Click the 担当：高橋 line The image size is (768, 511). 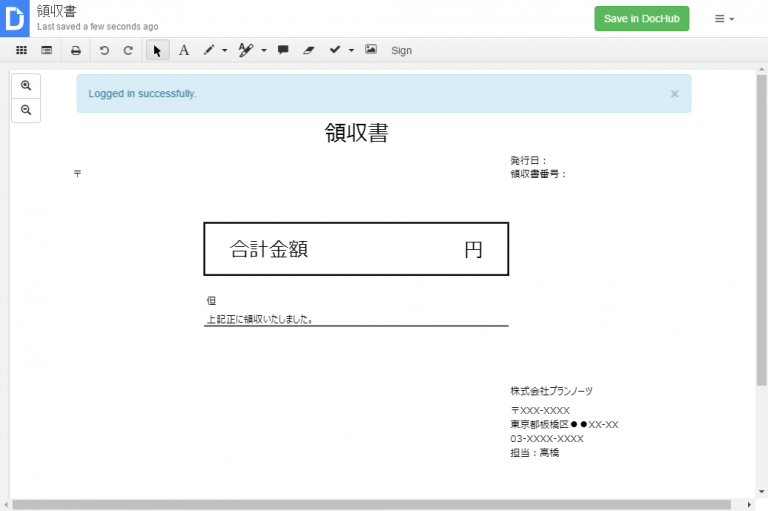click(x=534, y=453)
